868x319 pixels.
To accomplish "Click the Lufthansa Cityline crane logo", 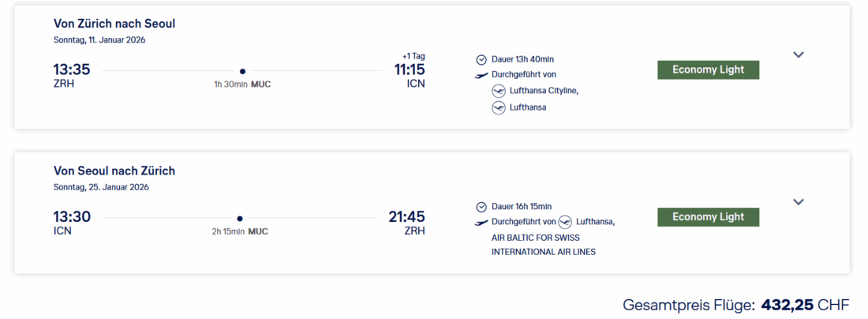I will [498, 91].
